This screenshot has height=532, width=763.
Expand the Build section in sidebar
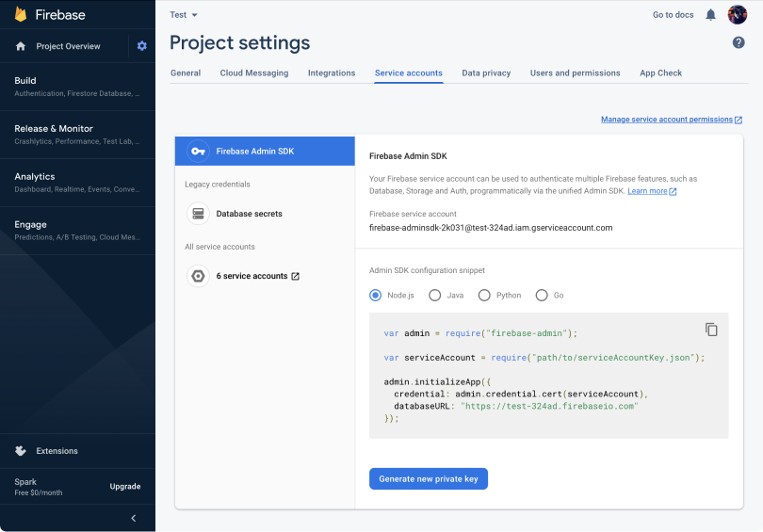pos(77,87)
